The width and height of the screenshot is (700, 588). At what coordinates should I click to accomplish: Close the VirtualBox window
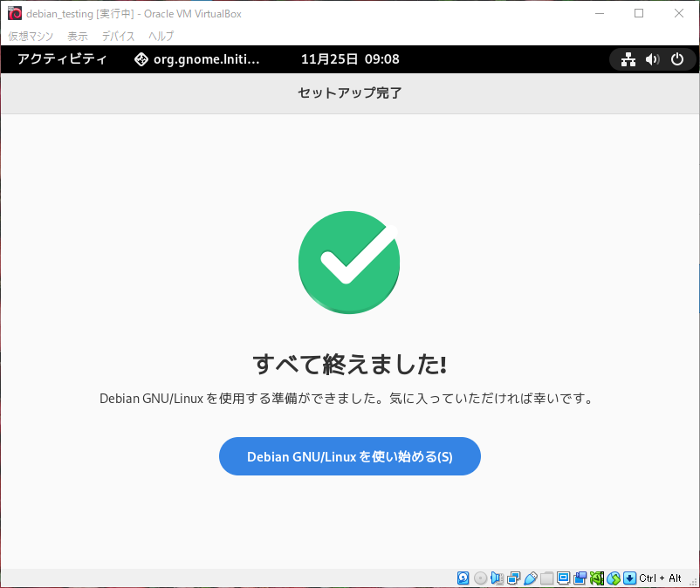pos(678,13)
